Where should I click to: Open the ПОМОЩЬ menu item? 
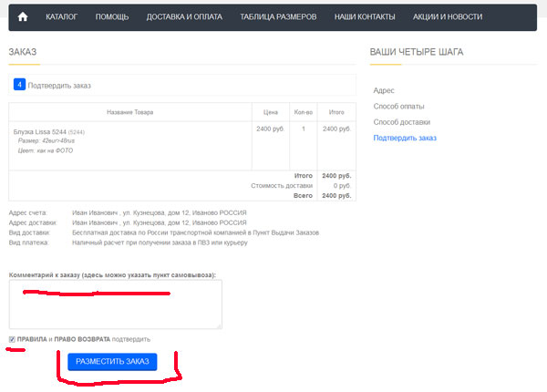pos(112,17)
